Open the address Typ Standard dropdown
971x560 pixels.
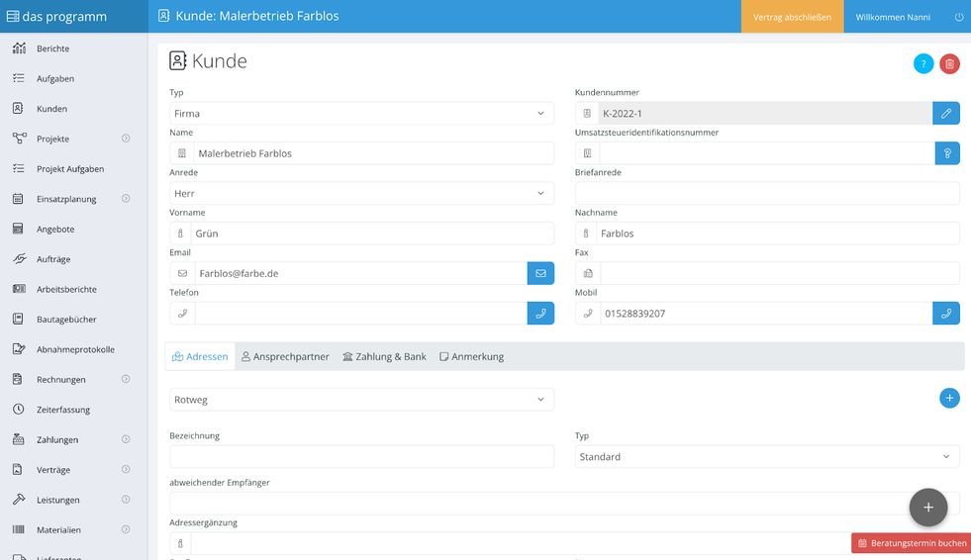[x=767, y=457]
